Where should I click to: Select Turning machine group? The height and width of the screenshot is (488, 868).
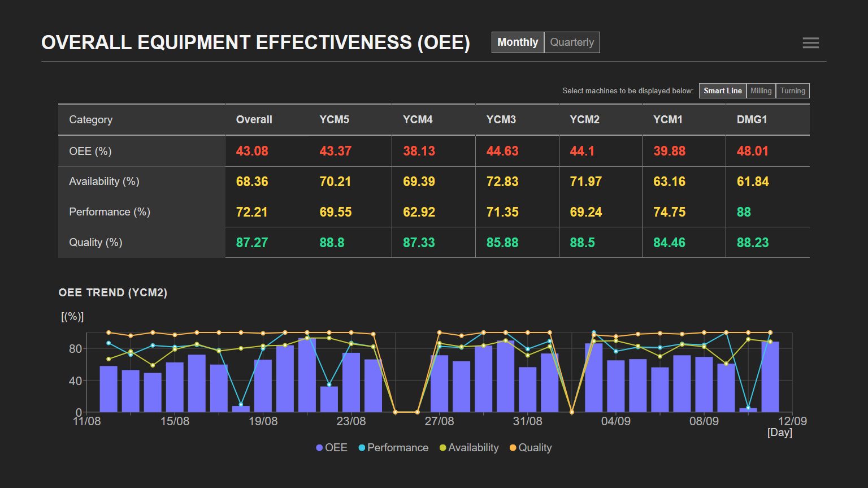click(x=792, y=91)
